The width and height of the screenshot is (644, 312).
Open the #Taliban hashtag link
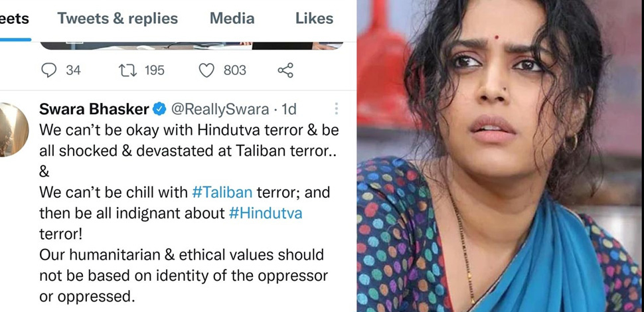pos(222,192)
